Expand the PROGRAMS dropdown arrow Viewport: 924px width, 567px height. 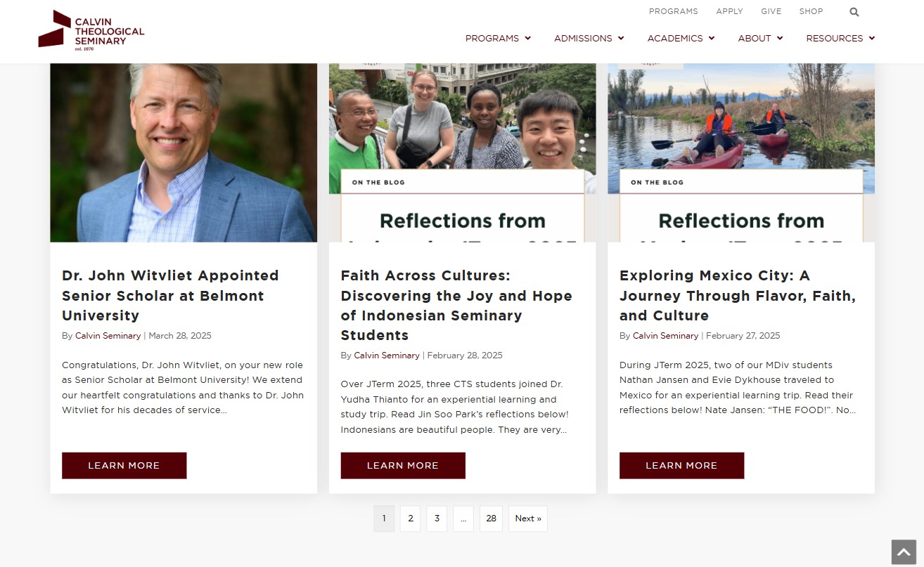click(527, 39)
